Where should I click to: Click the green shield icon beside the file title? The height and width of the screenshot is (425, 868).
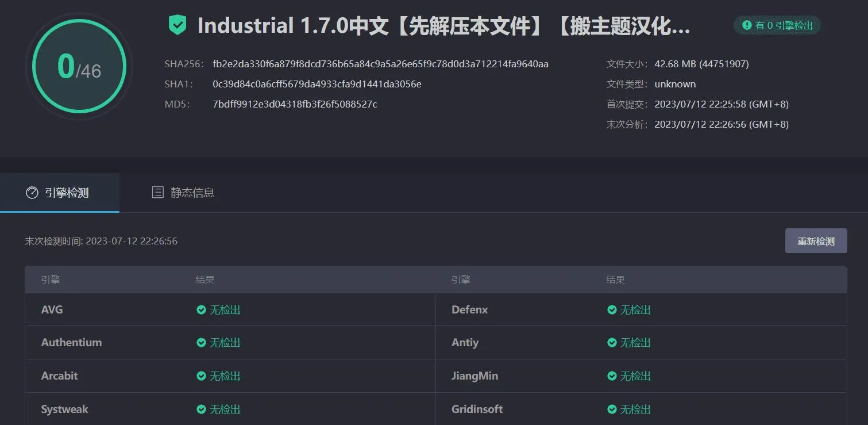[178, 25]
